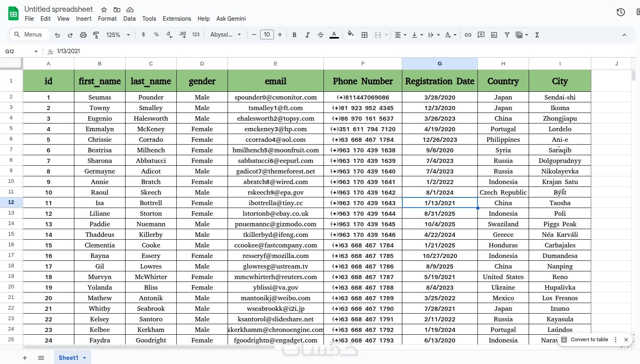Expand the merge type dropdown arrow
Screen dimensions: 640x364
386,35
